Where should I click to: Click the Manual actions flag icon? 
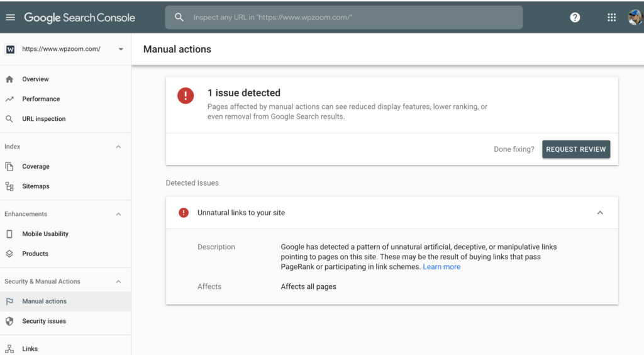coord(9,301)
